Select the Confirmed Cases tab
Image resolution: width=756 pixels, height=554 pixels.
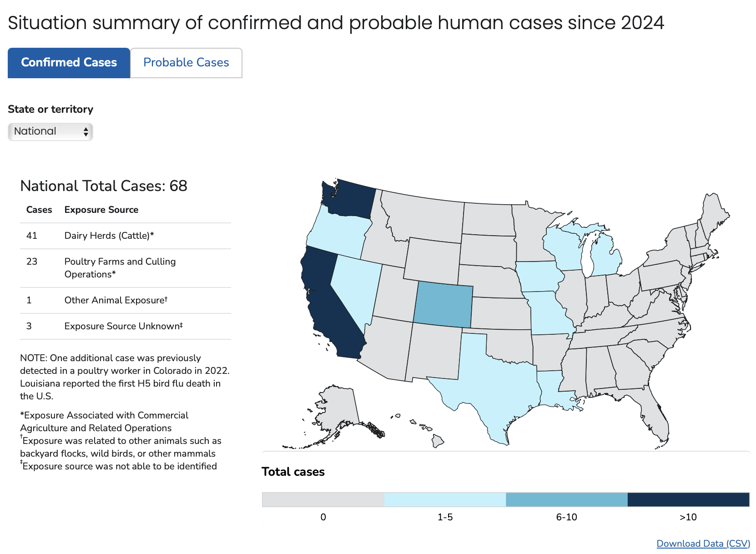point(69,63)
